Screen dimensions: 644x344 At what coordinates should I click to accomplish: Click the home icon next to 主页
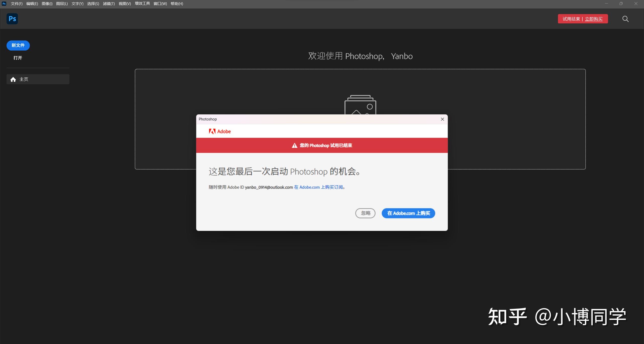[x=13, y=79]
